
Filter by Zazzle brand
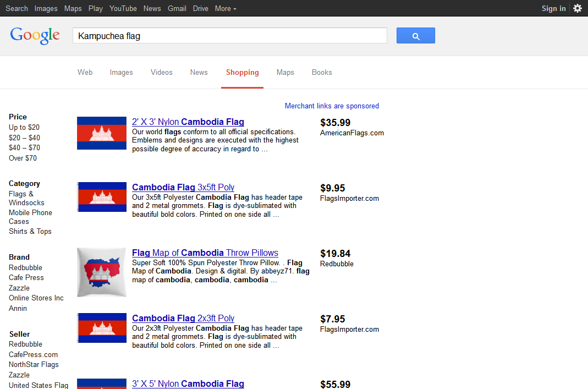pos(19,288)
